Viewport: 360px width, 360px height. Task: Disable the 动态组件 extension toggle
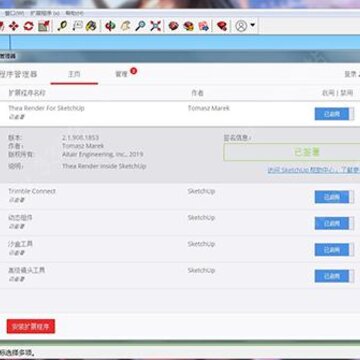(x=334, y=223)
